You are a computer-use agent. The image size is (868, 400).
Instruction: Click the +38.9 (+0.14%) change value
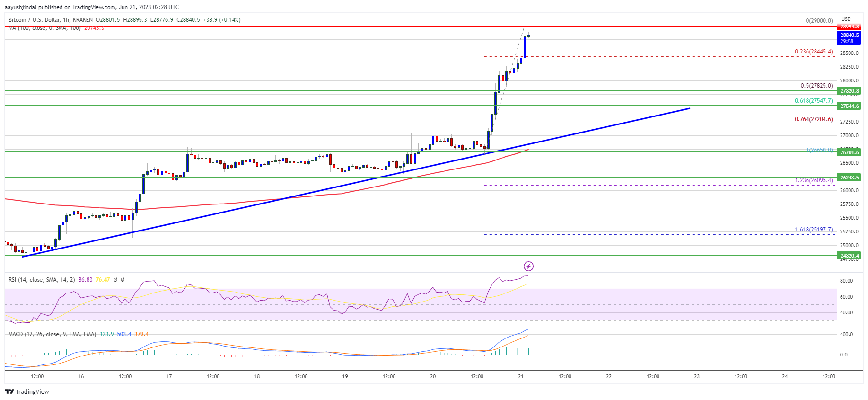pos(222,20)
